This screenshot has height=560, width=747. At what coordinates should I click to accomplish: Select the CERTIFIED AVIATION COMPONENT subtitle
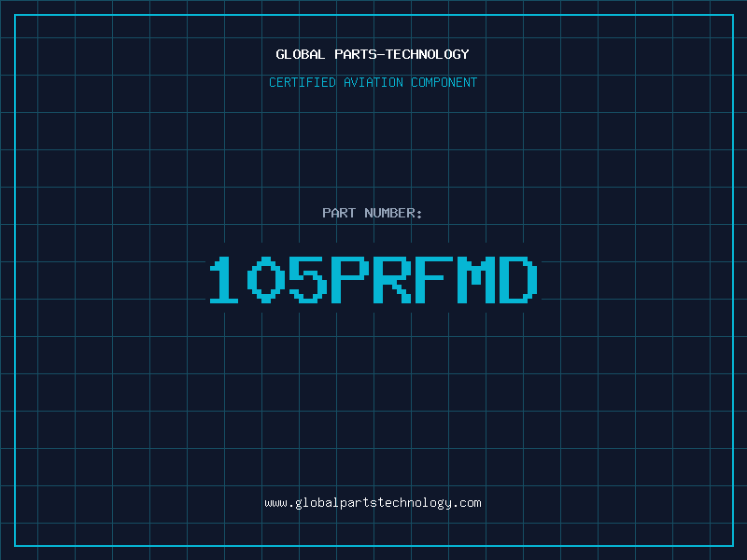(373, 82)
